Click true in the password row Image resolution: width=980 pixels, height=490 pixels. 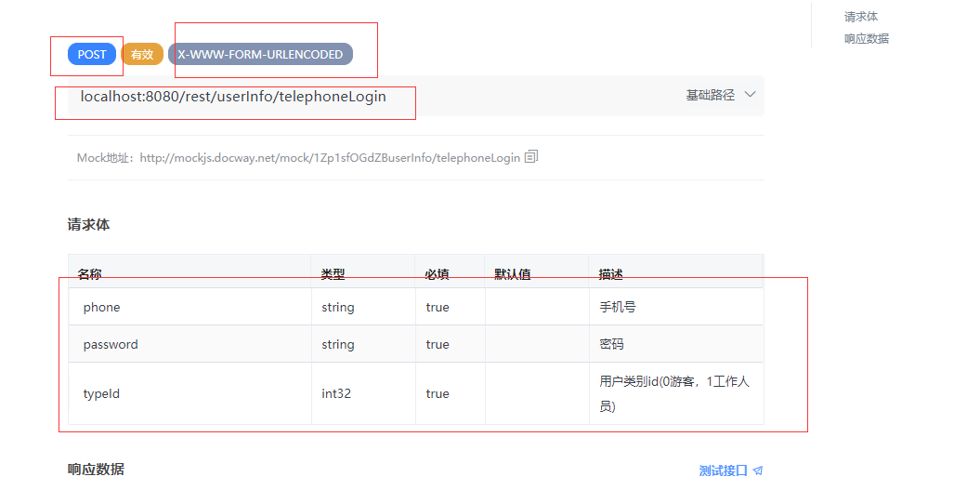pos(438,344)
